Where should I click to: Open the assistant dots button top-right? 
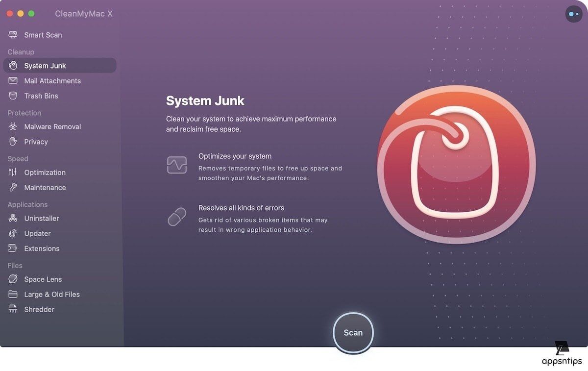(x=574, y=14)
